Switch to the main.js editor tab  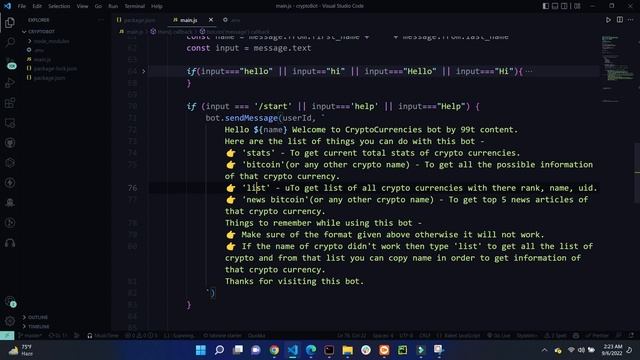click(x=192, y=20)
